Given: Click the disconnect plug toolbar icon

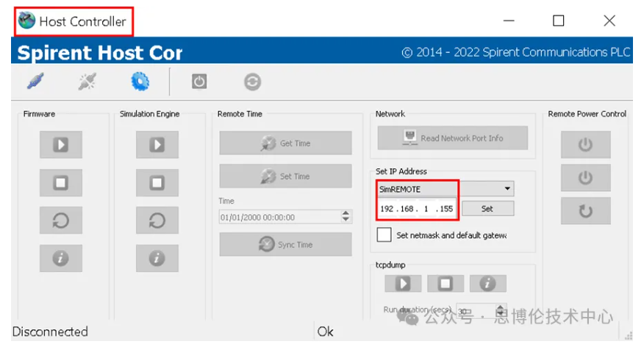Looking at the screenshot, I should pos(87,82).
